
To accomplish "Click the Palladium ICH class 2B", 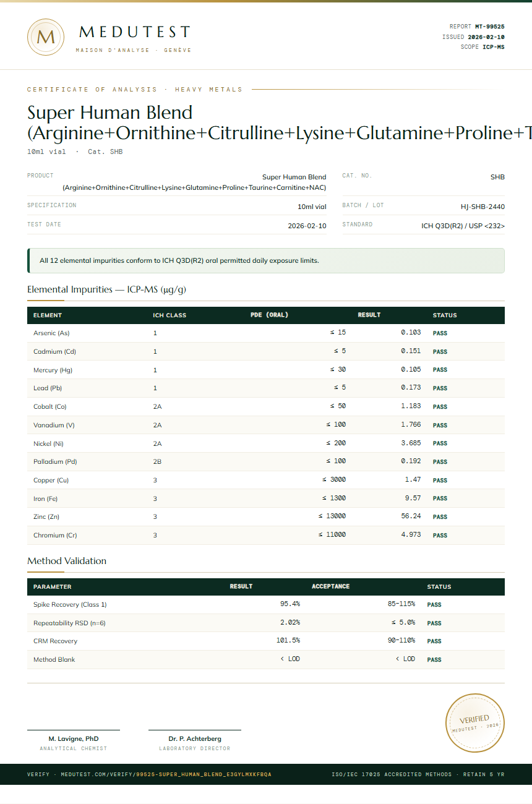I will click(157, 462).
